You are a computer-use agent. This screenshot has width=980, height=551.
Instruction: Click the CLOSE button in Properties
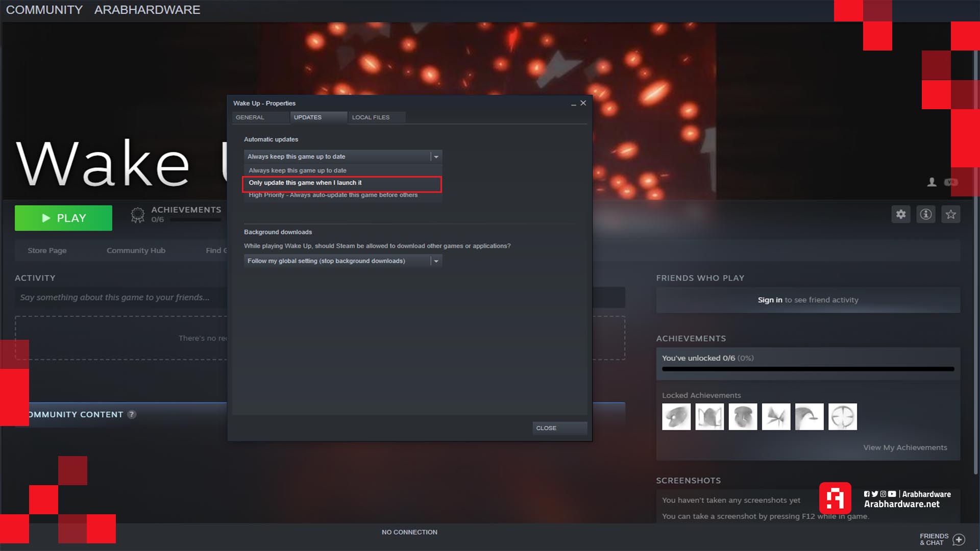559,428
